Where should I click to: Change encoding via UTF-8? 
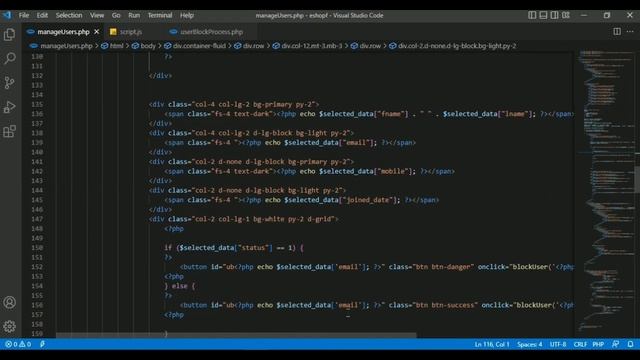pyautogui.click(x=558, y=344)
